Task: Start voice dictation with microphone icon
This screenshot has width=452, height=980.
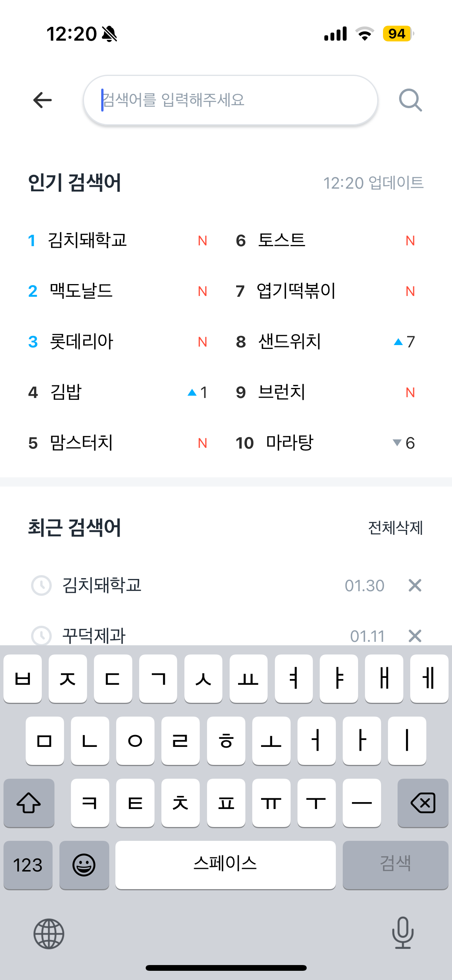Action: point(403,932)
